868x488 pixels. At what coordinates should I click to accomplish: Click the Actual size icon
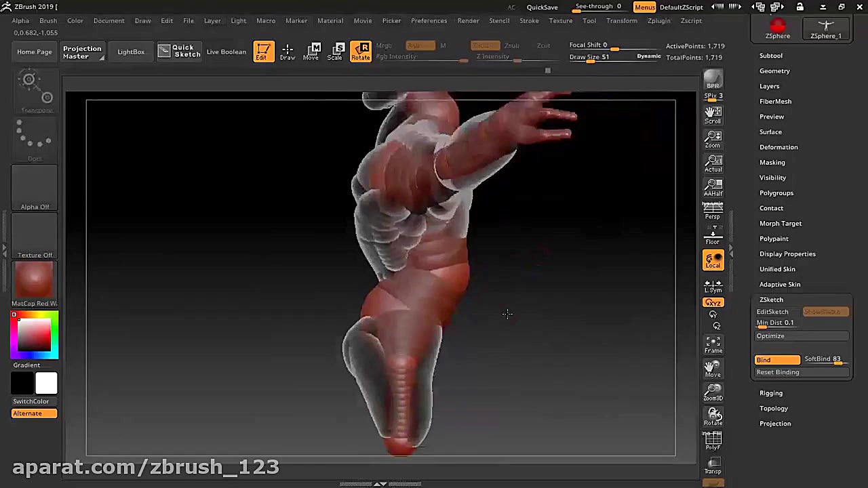[713, 163]
